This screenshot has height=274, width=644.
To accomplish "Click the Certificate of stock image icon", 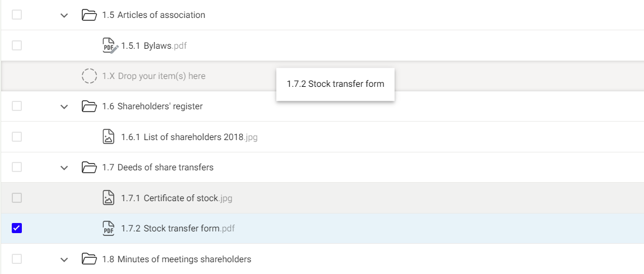I will (109, 198).
